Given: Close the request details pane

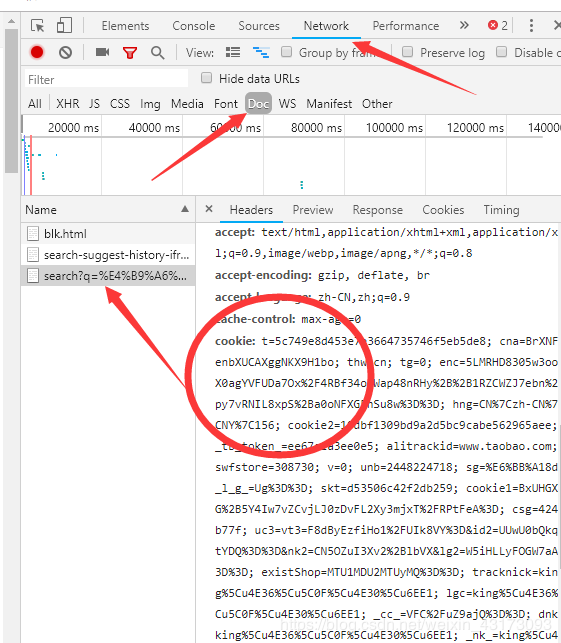Looking at the screenshot, I should coord(209,209).
